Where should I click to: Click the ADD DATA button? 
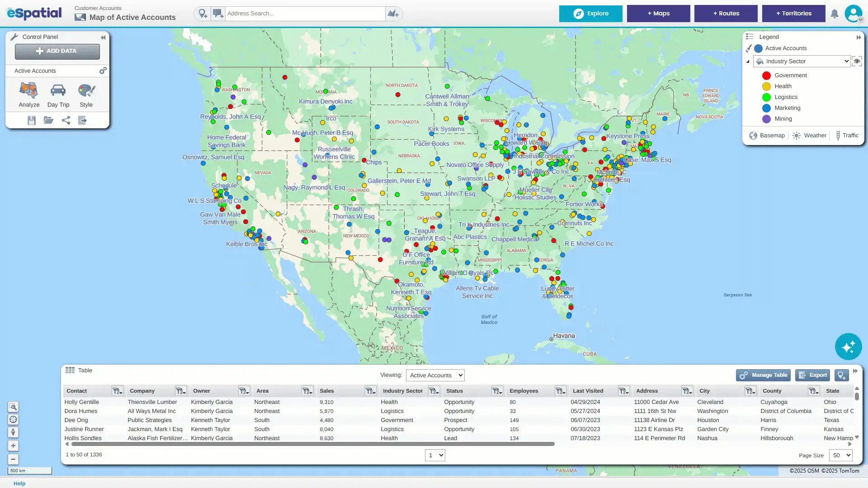coord(57,51)
